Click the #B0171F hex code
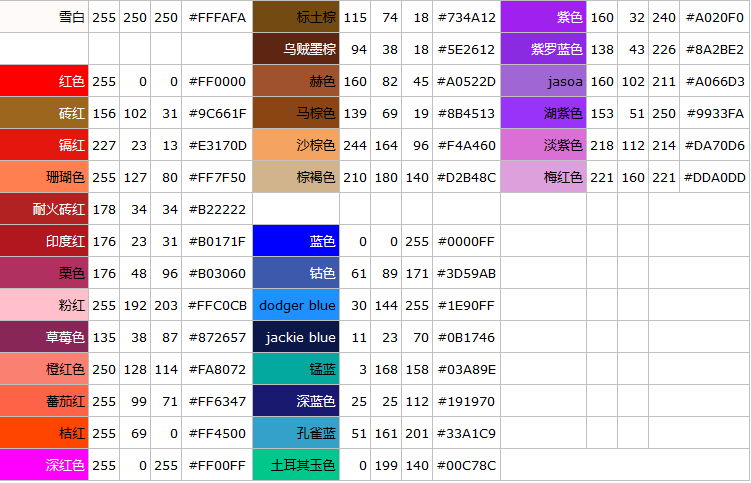 (217, 242)
